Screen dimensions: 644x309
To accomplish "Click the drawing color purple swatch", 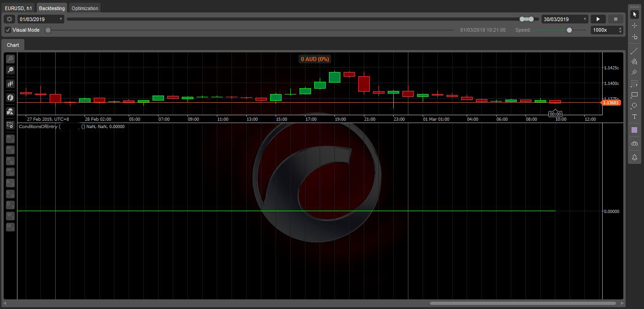I will tap(634, 130).
